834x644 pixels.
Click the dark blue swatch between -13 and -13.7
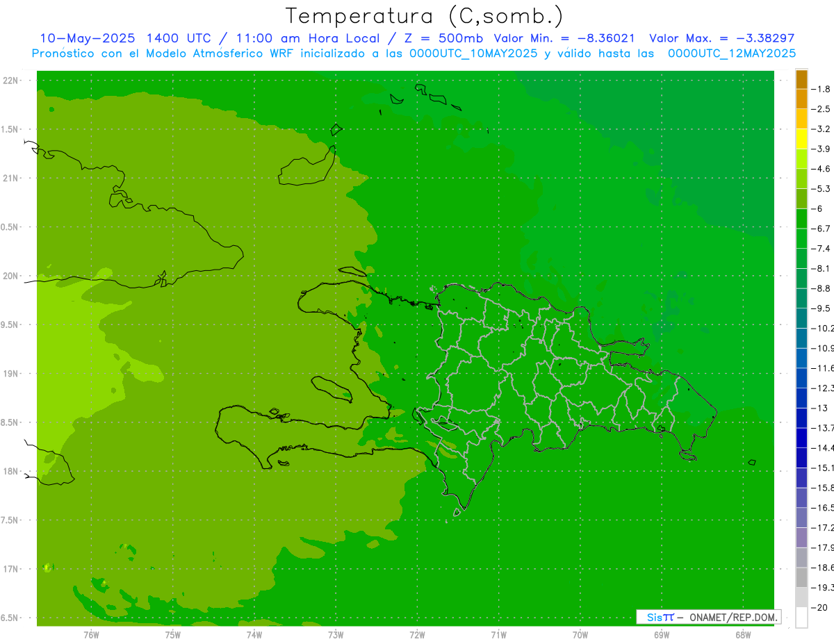click(801, 418)
